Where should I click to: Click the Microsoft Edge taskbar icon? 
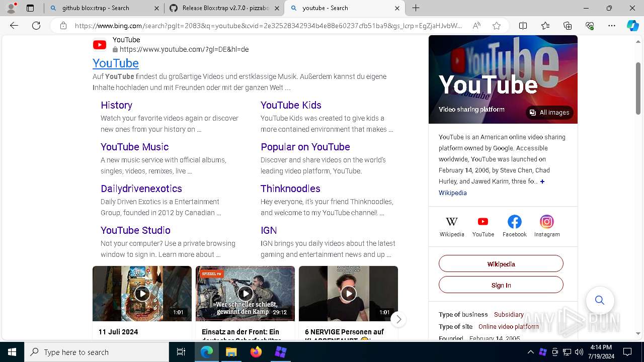207,352
